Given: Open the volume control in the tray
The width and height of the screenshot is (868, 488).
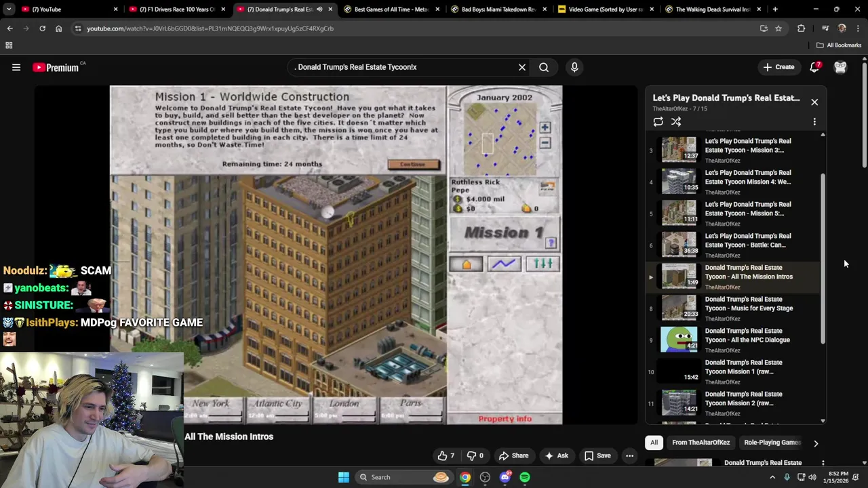Looking at the screenshot, I should [x=812, y=477].
